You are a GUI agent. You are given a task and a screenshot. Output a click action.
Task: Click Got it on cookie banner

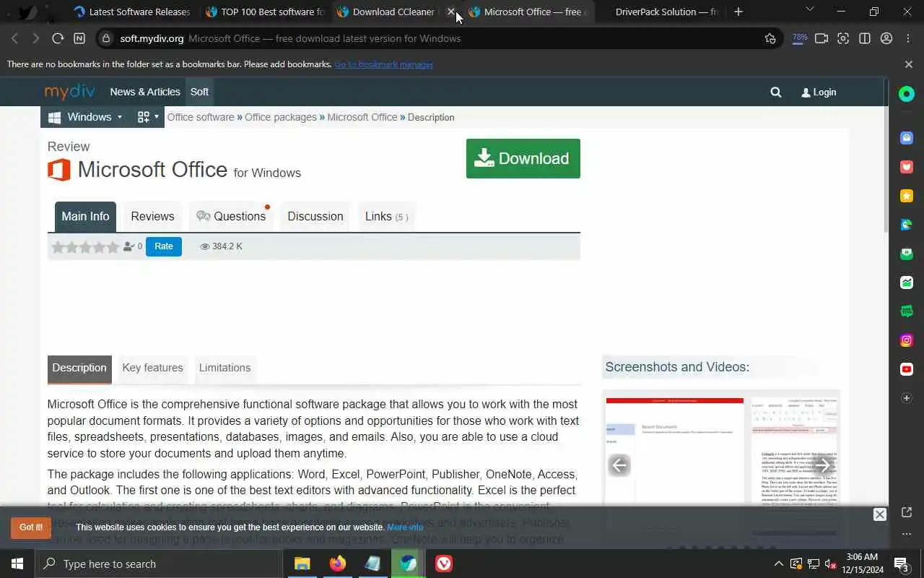(x=31, y=527)
